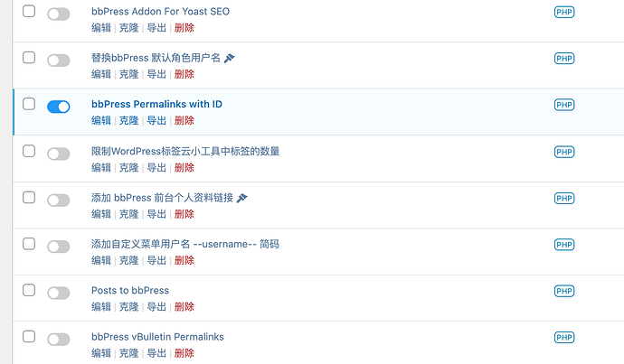The height and width of the screenshot is (364, 624).
Task: Check the box next to 替换bbPress 默认角色用户名
Action: [29, 57]
